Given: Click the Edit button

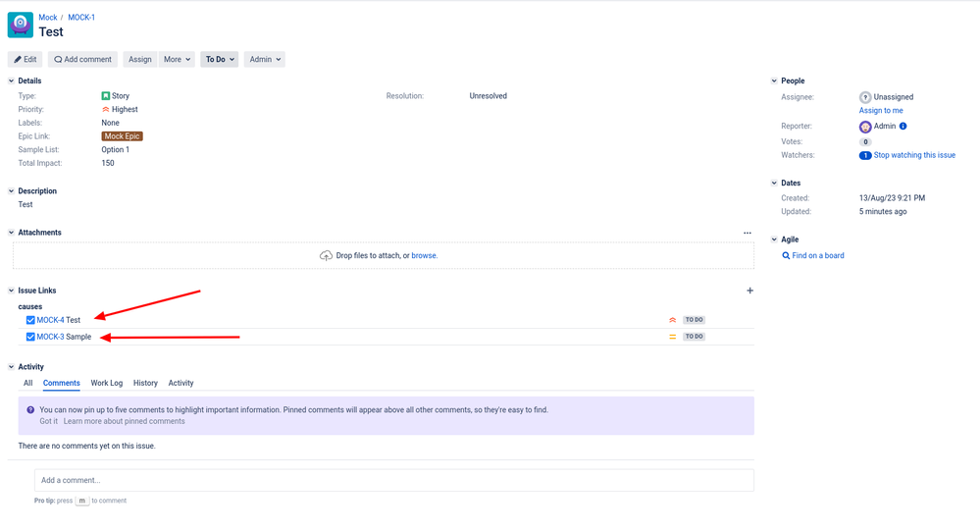Looking at the screenshot, I should click(x=25, y=60).
